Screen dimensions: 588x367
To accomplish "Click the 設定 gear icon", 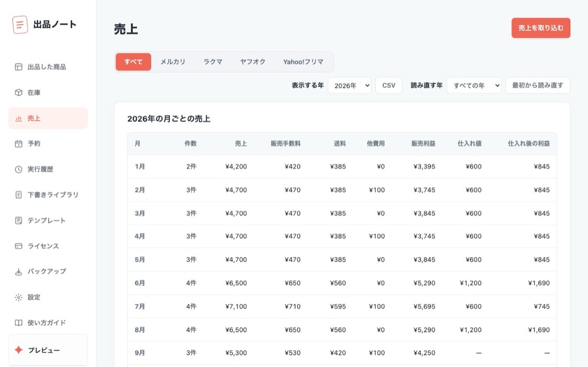I will [x=18, y=297].
